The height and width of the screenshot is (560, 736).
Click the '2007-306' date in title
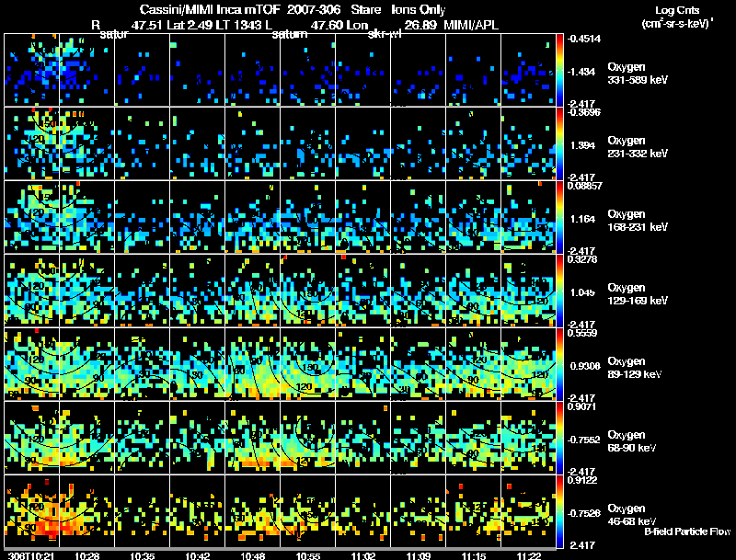click(x=314, y=9)
